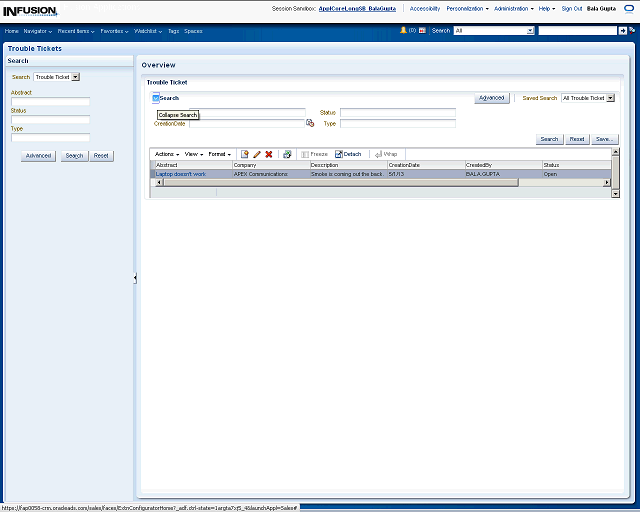Go to Home in the navigation bar
Screen dimensions: 640x512
point(11,31)
